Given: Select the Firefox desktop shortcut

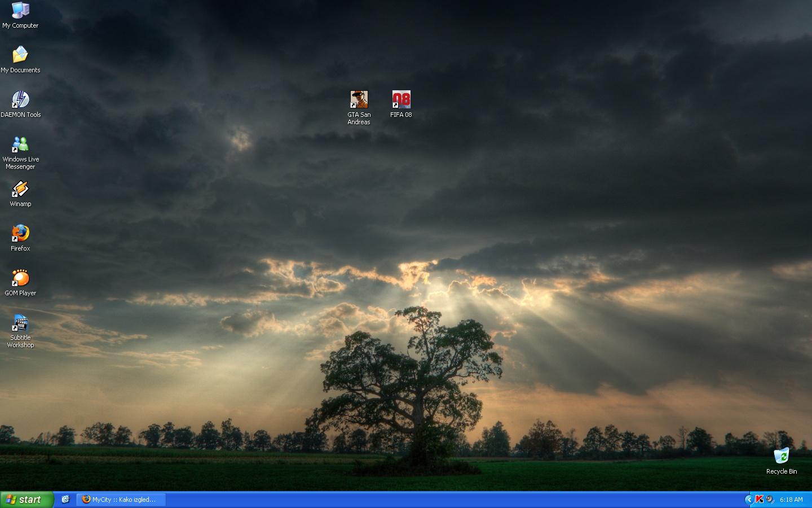Looking at the screenshot, I should 20,238.
